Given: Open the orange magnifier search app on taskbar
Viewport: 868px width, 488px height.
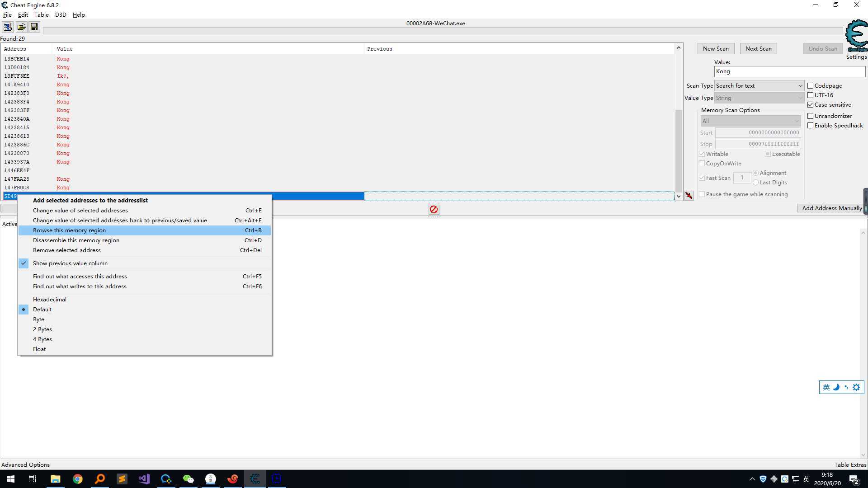Looking at the screenshot, I should click(99, 479).
